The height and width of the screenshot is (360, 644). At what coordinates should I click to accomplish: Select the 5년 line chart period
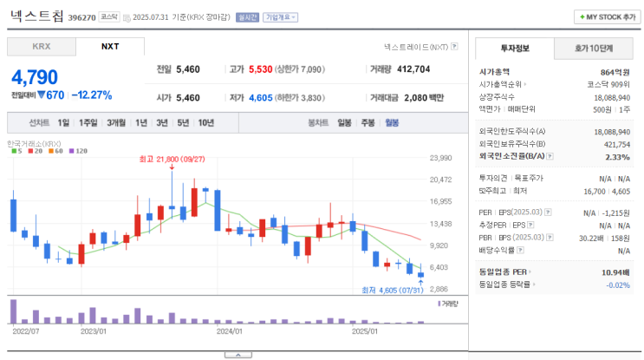(183, 123)
